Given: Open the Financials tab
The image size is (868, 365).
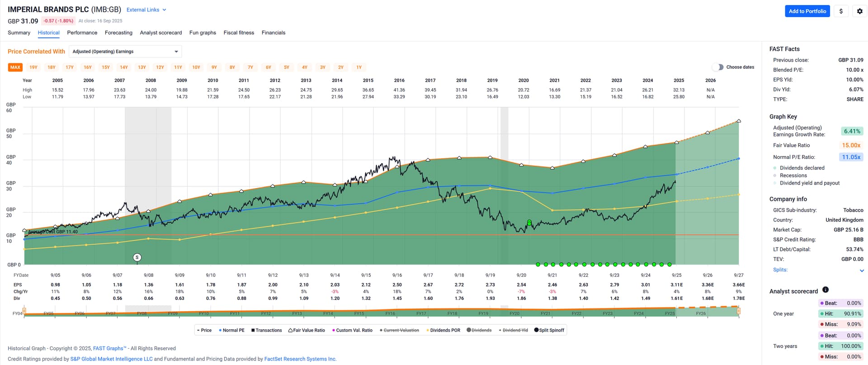Looking at the screenshot, I should pyautogui.click(x=273, y=33).
